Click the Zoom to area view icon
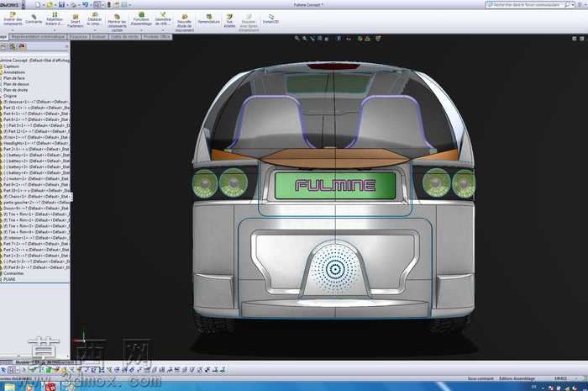 (304, 39)
